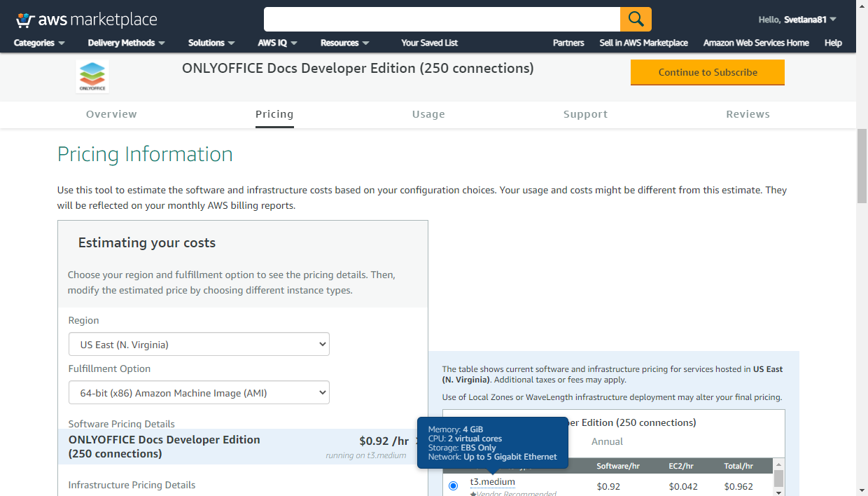Select the Annual pricing tab
Screen dimensions: 868x496
coord(607,441)
